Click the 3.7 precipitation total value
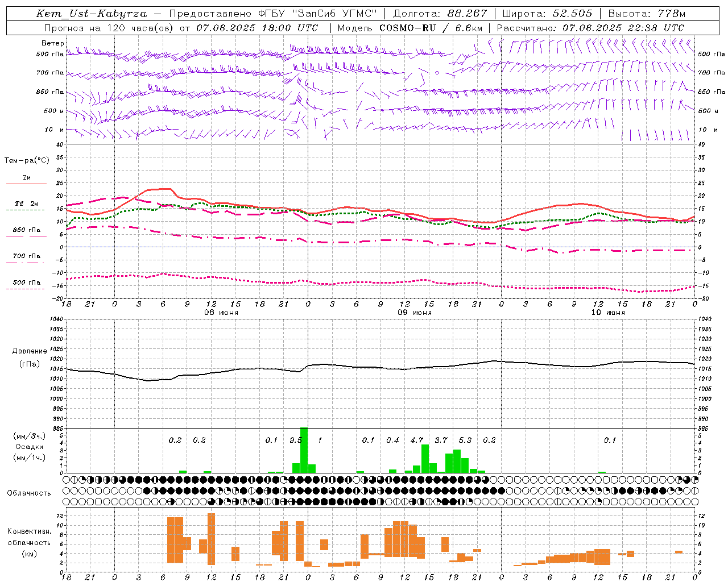 (441, 440)
